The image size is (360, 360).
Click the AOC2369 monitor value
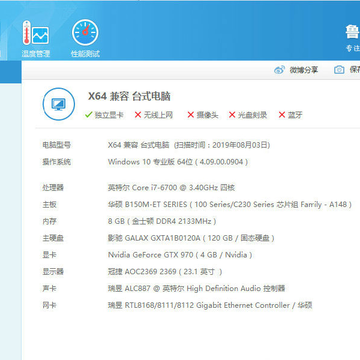[165, 272]
